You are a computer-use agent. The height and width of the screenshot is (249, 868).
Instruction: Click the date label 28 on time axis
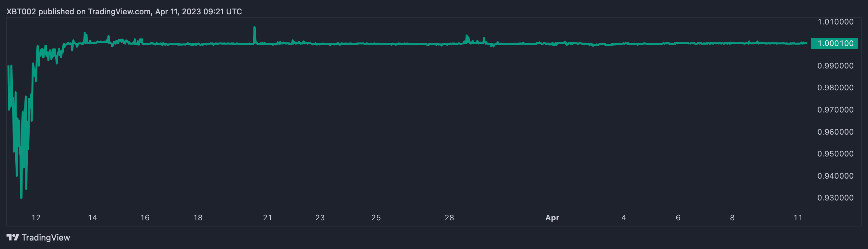(x=449, y=218)
